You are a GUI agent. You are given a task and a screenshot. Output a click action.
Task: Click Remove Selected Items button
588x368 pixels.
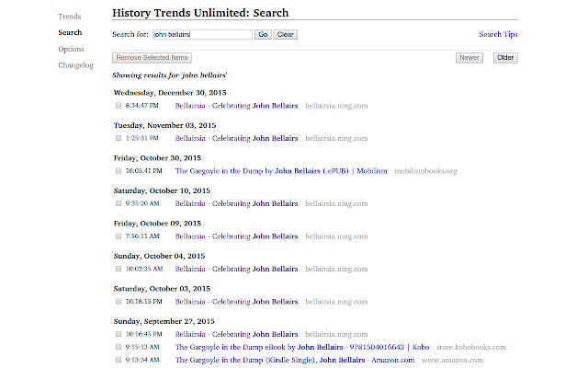pos(152,58)
